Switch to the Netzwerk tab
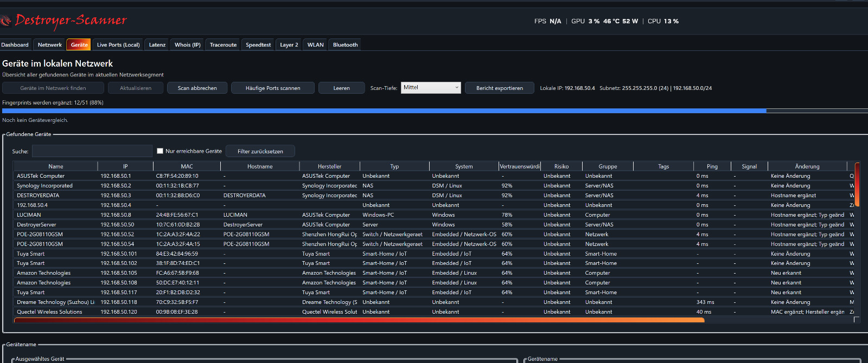 [50, 45]
